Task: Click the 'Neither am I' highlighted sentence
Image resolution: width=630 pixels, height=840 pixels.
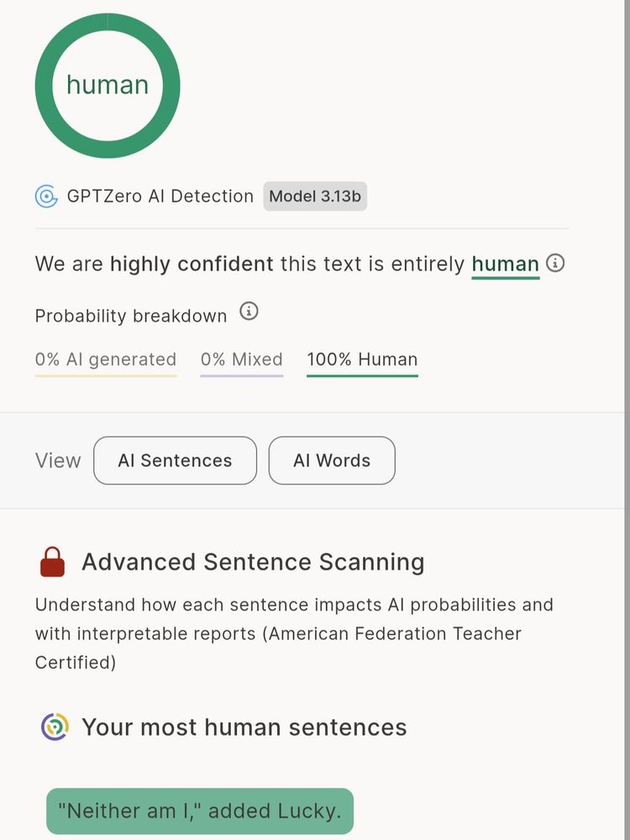Action: point(200,811)
